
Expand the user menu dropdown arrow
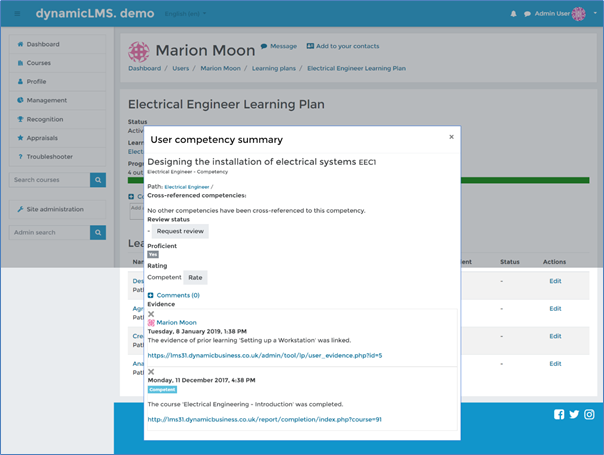coord(595,13)
